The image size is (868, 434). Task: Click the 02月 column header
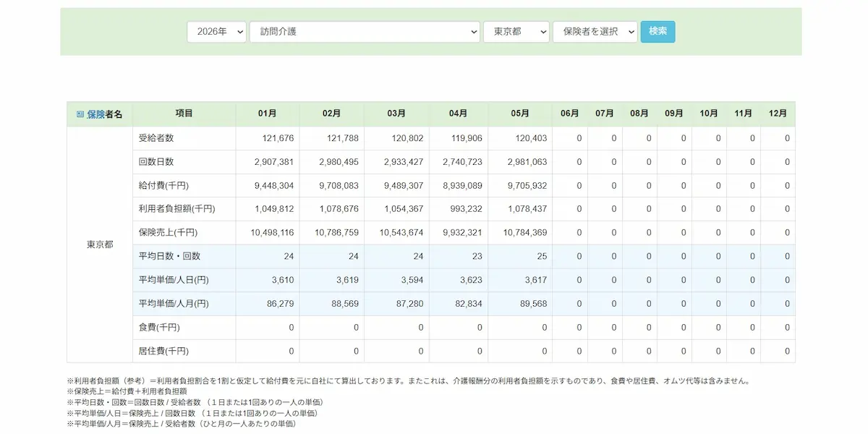click(x=332, y=114)
